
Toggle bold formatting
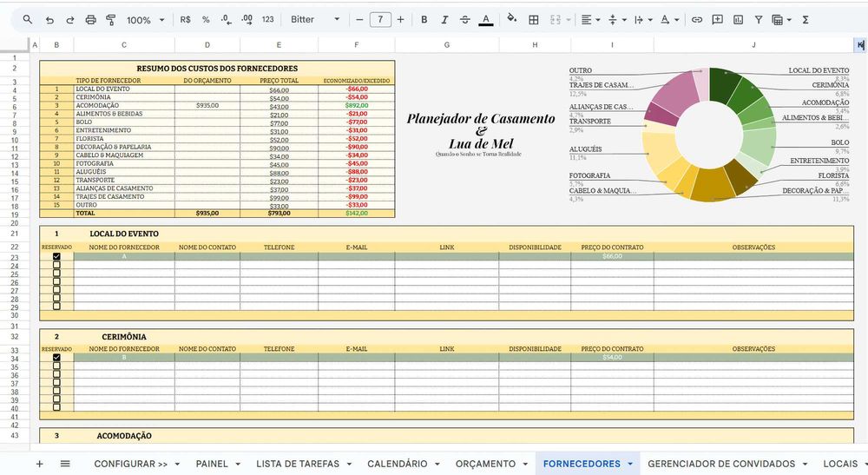(424, 19)
